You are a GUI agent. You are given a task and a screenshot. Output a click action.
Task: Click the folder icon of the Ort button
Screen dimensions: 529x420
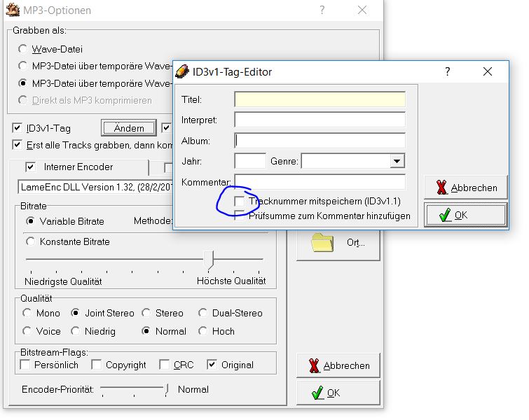point(322,242)
